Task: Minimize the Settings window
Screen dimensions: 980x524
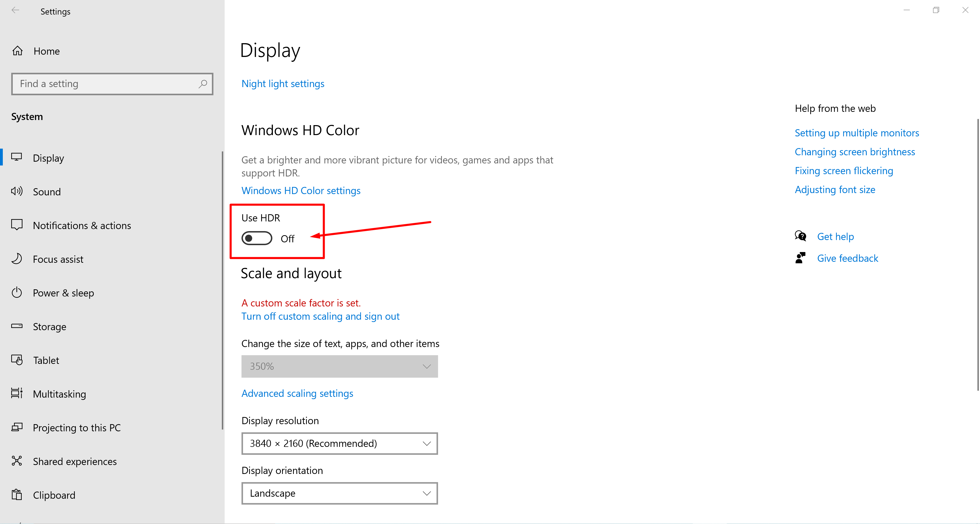Action: [x=906, y=10]
